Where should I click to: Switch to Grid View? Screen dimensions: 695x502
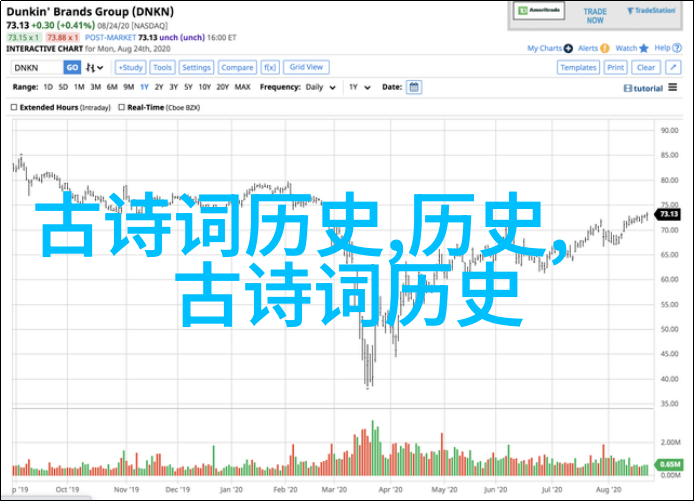pyautogui.click(x=306, y=67)
